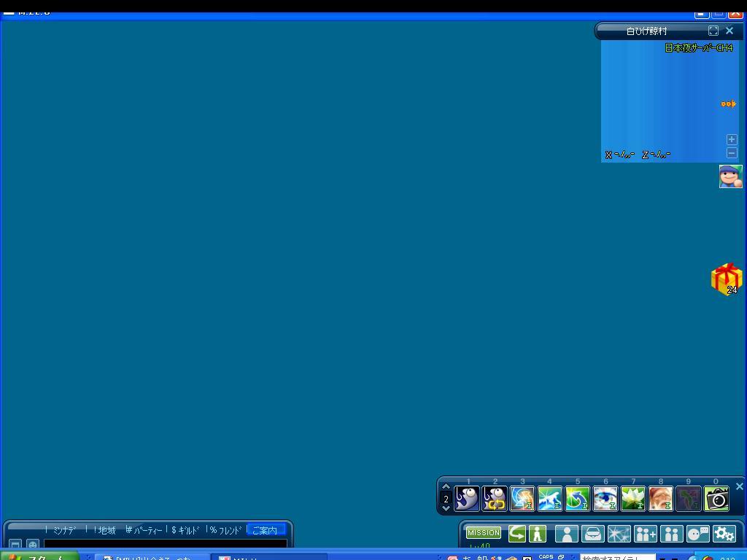Use the white lotus skill in slot 7
The width and height of the screenshot is (747, 560).
tap(632, 499)
